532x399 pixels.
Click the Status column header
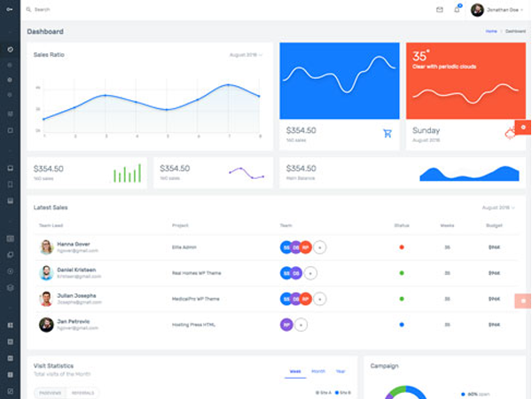tap(402, 225)
